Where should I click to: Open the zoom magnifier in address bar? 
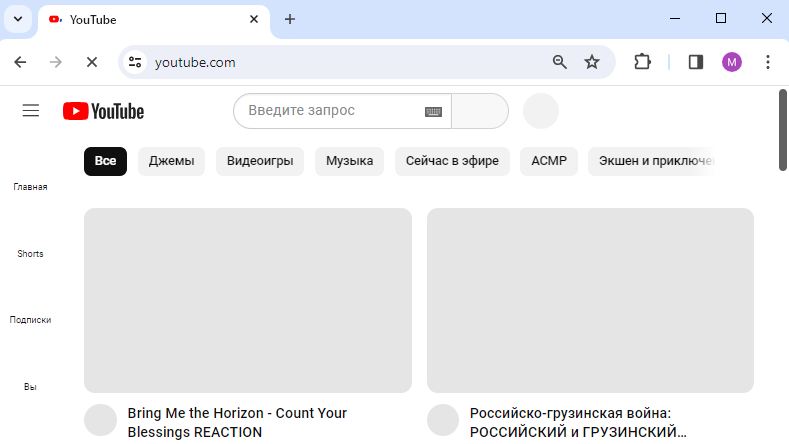click(x=560, y=62)
